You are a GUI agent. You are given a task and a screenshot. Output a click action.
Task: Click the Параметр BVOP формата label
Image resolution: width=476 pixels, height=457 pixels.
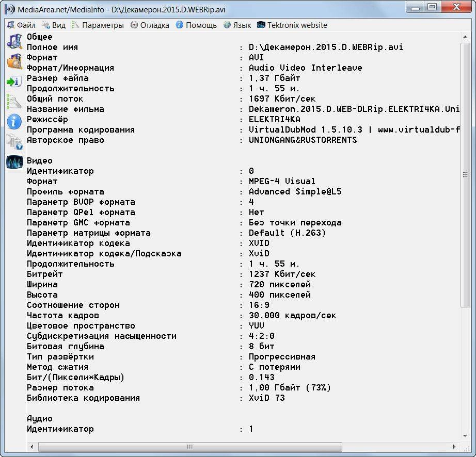[81, 202]
